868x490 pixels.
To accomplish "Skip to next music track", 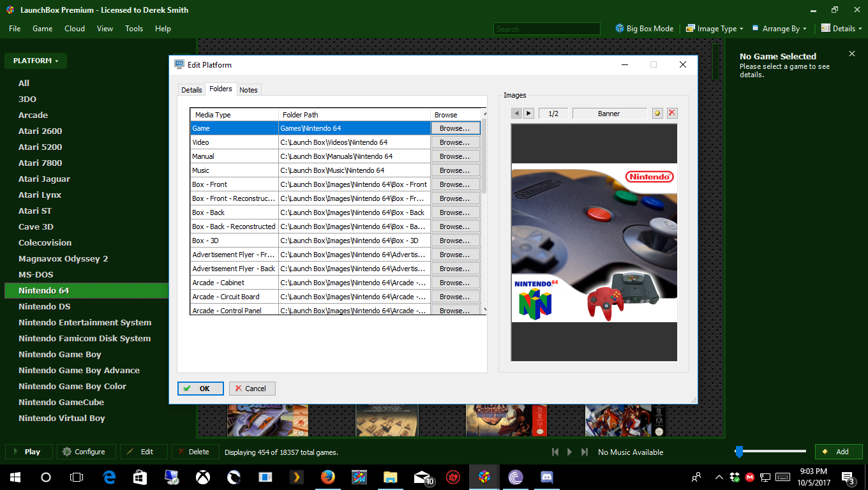I will tap(585, 452).
